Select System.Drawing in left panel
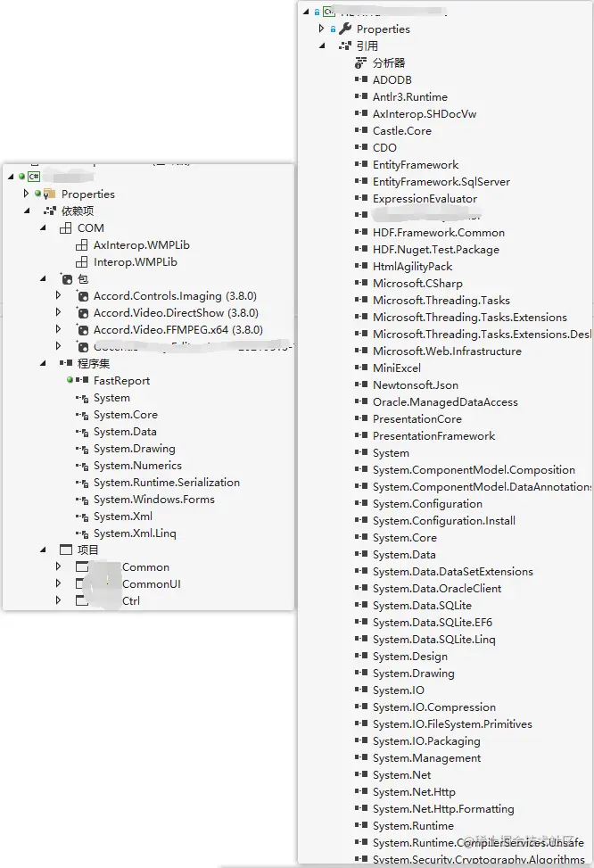 134,448
